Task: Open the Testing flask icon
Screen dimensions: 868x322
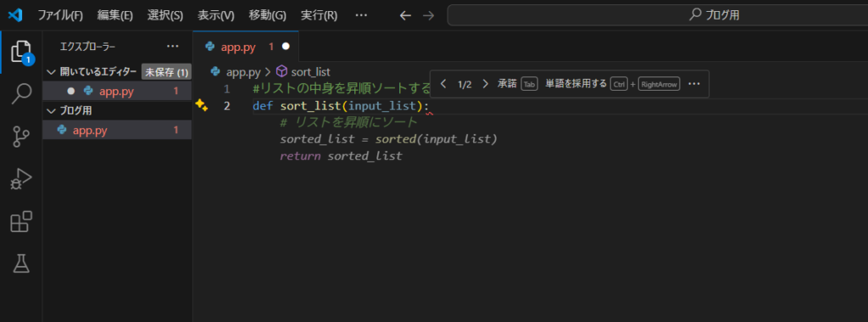Action: tap(21, 264)
